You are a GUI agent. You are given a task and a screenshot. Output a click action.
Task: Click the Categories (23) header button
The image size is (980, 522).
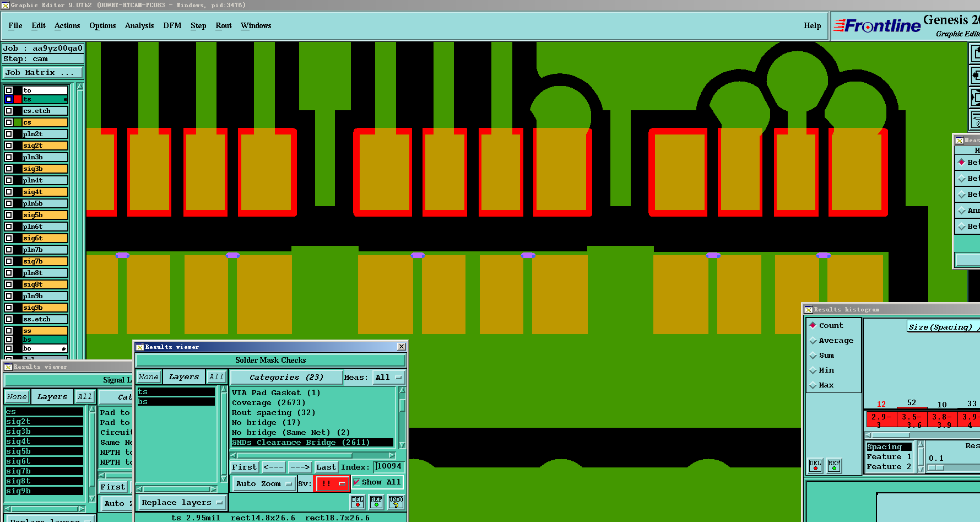click(286, 378)
